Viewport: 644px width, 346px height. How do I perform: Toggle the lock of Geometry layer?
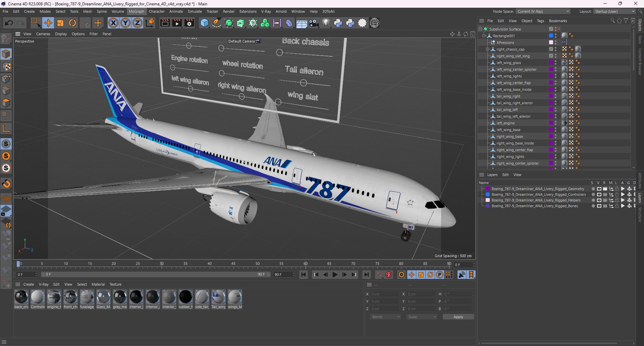[x=616, y=189]
